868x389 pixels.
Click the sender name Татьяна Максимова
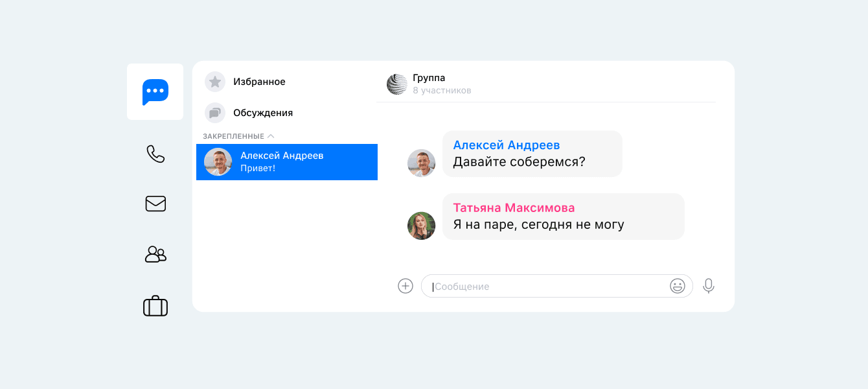coord(514,208)
